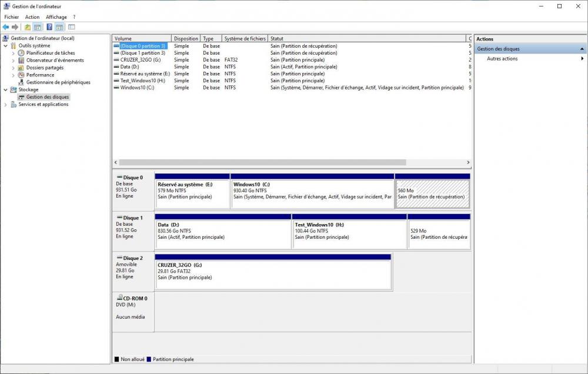588x374 pixels.
Task: Click the last toolbar icon after the separator
Action: [72, 27]
